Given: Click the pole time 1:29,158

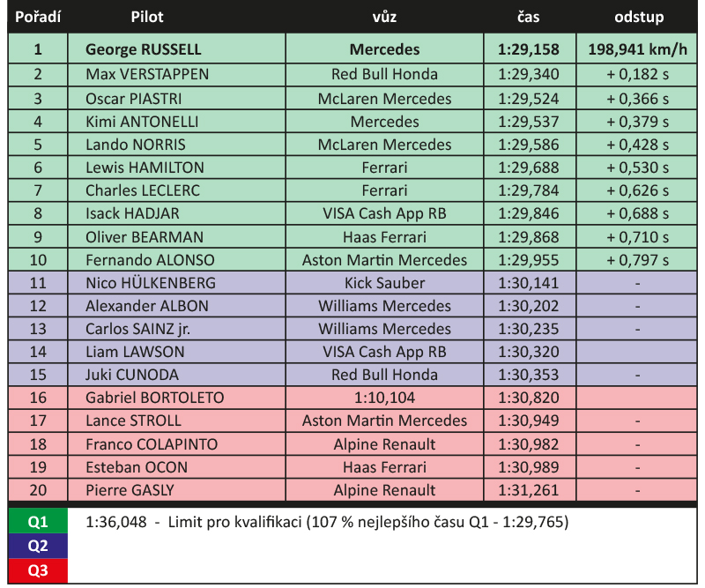Looking at the screenshot, I should [x=529, y=49].
